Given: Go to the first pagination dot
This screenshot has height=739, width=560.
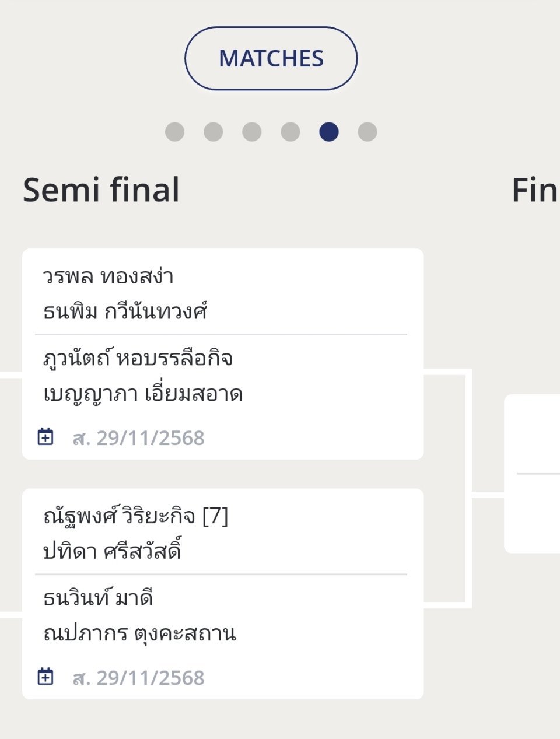Looking at the screenshot, I should coord(174,132).
